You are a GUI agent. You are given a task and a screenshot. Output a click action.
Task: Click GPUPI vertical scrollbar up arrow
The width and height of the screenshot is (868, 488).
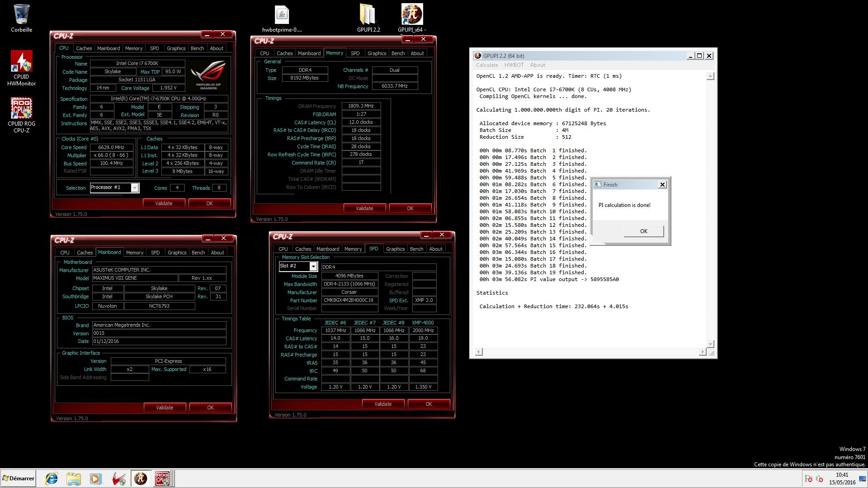point(710,76)
